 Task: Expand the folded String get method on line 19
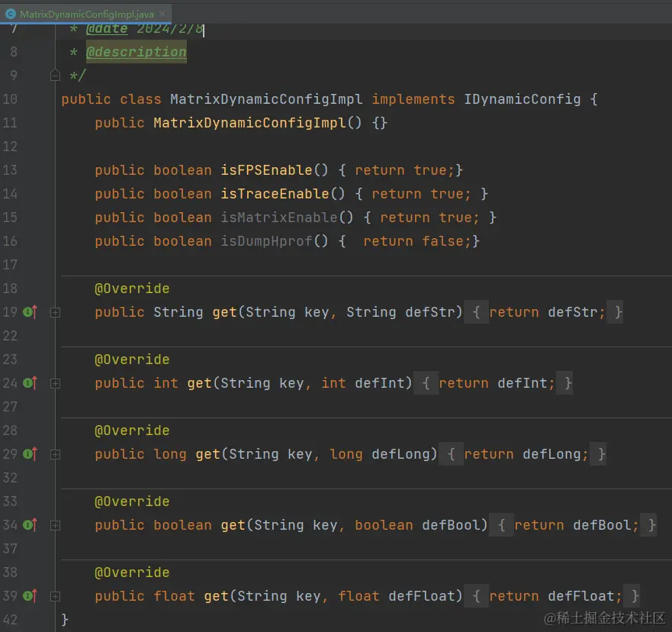click(55, 313)
